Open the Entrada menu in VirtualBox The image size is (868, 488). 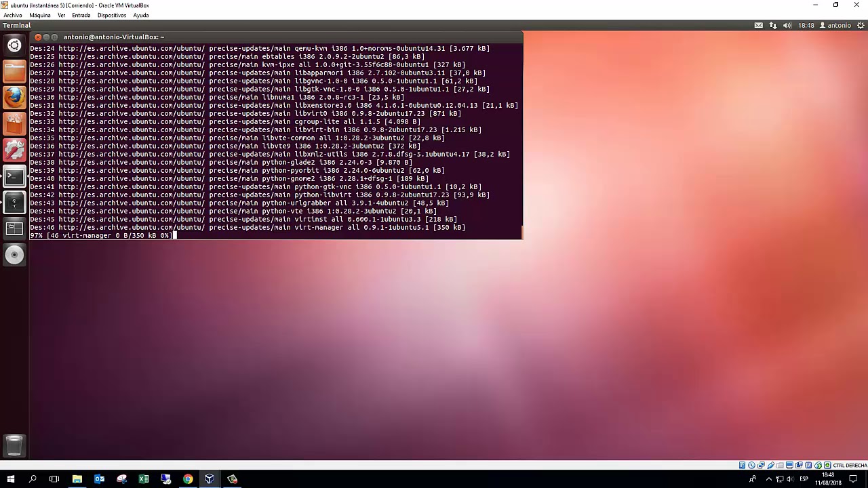click(x=81, y=15)
